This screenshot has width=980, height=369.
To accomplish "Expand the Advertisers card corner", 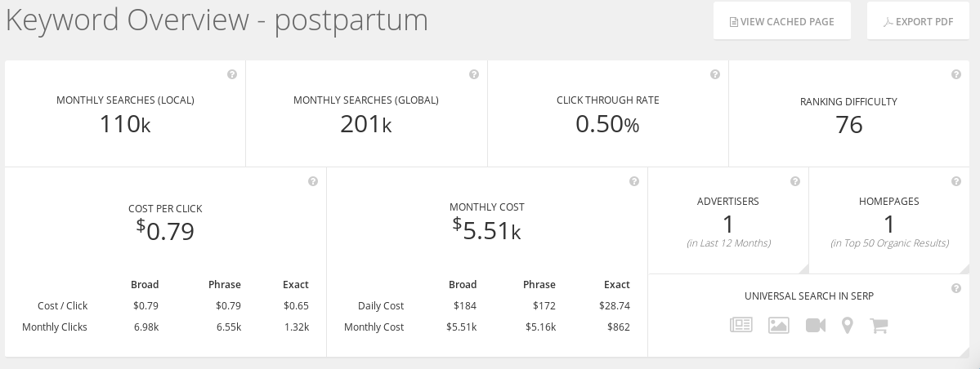I will (803, 269).
